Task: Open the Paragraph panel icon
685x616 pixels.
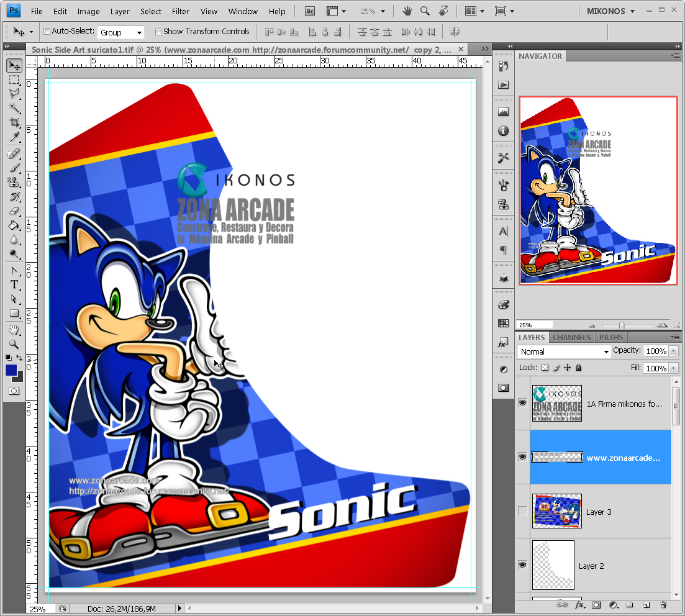Action: pyautogui.click(x=504, y=250)
